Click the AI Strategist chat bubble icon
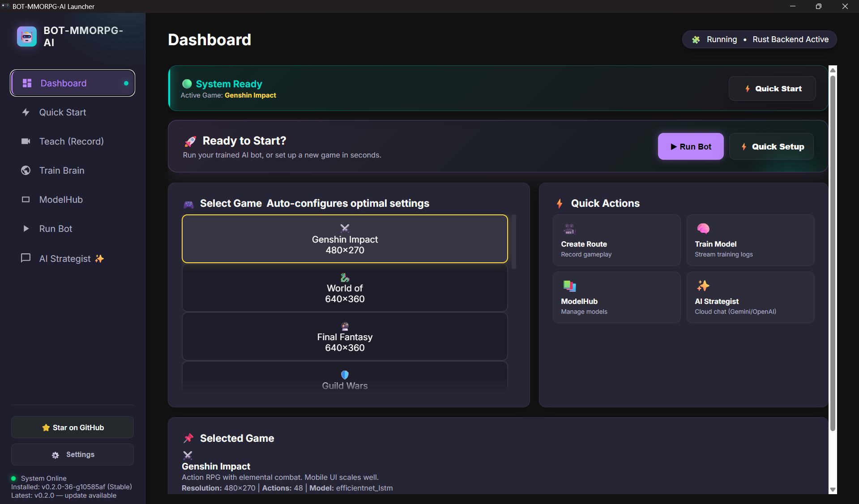 tap(26, 258)
